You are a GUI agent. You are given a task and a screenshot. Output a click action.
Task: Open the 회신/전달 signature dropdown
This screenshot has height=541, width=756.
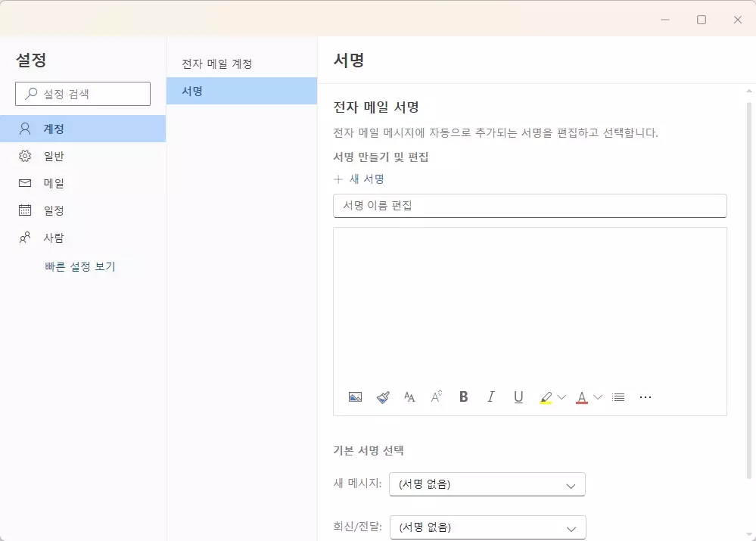point(487,527)
